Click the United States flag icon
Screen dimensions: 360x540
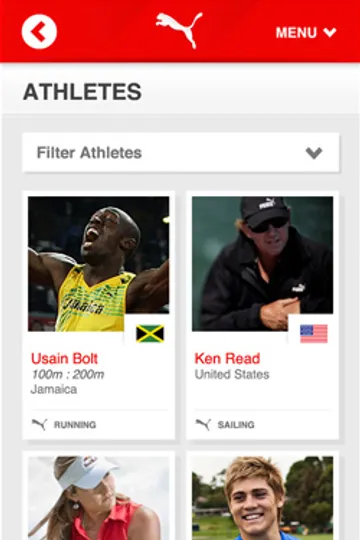coord(314,333)
